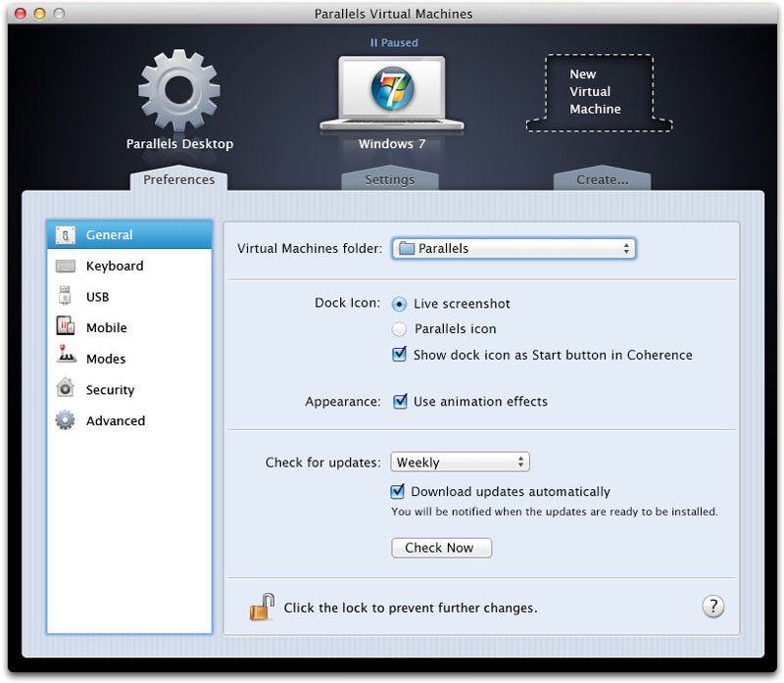
Task: Disable Use animation effects checkbox
Action: pos(399,401)
